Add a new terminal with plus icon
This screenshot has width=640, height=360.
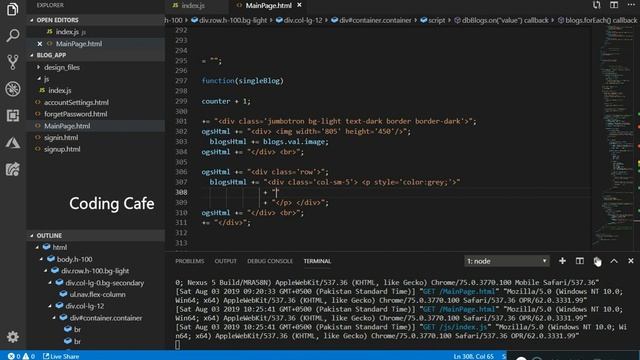tap(562, 261)
